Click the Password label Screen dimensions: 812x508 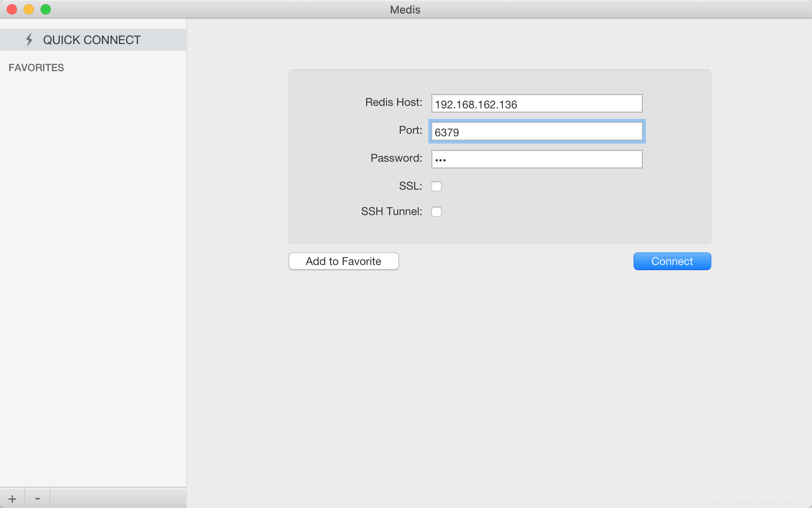[396, 158]
